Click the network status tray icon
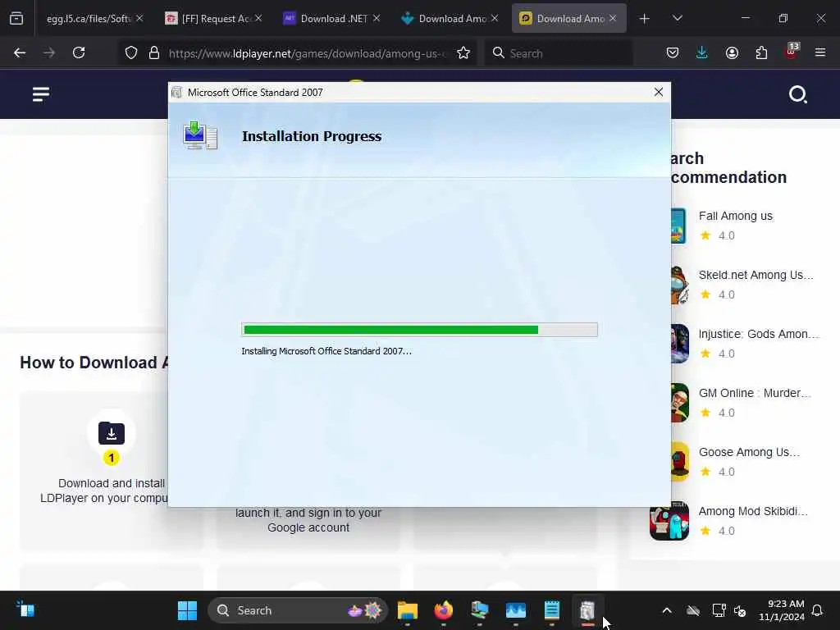Viewport: 840px width, 630px height. 719,610
